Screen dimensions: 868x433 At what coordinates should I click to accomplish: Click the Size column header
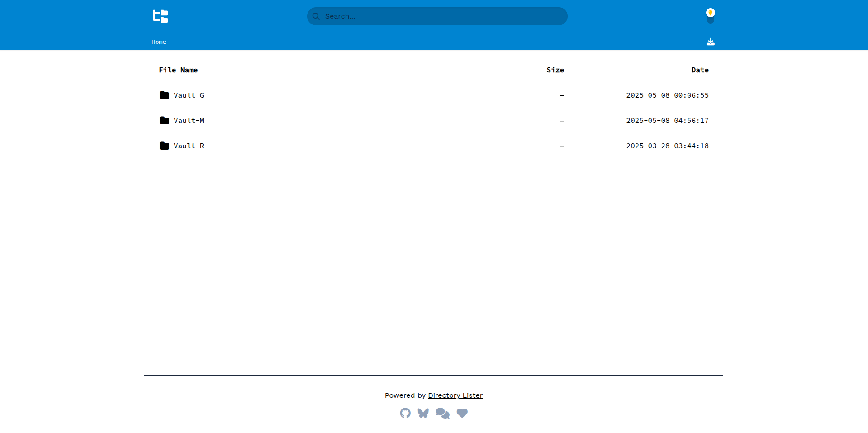(555, 70)
